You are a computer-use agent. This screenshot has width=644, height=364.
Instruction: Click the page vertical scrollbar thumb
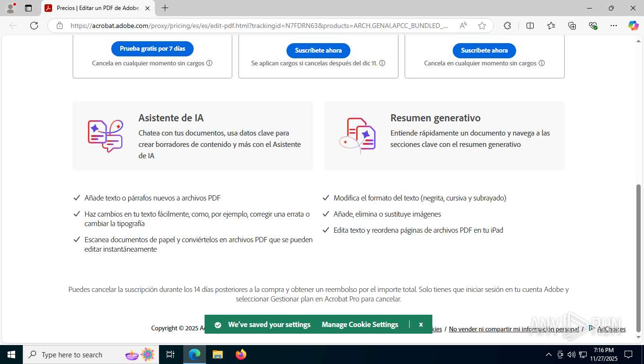tap(638, 258)
